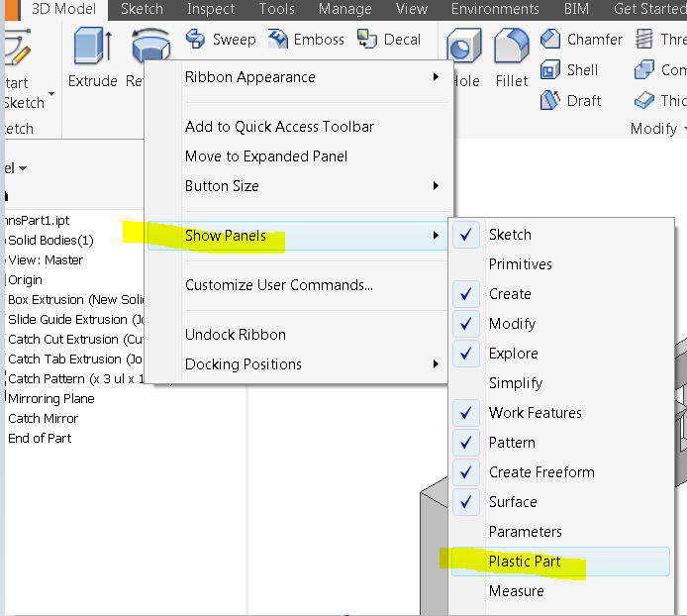
Task: Select the Combine tool icon
Action: (644, 69)
